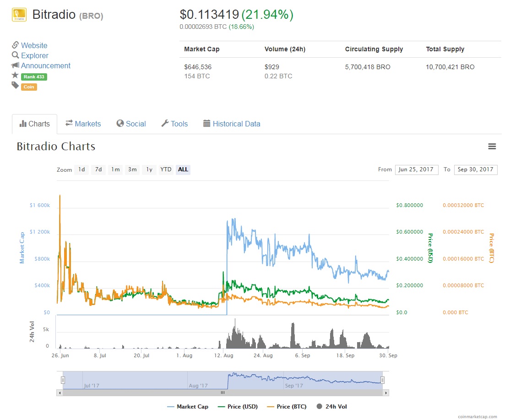Screen dimensions: 526x420
Task: Click the (BRO) ticker symbol
Action: tap(91, 16)
